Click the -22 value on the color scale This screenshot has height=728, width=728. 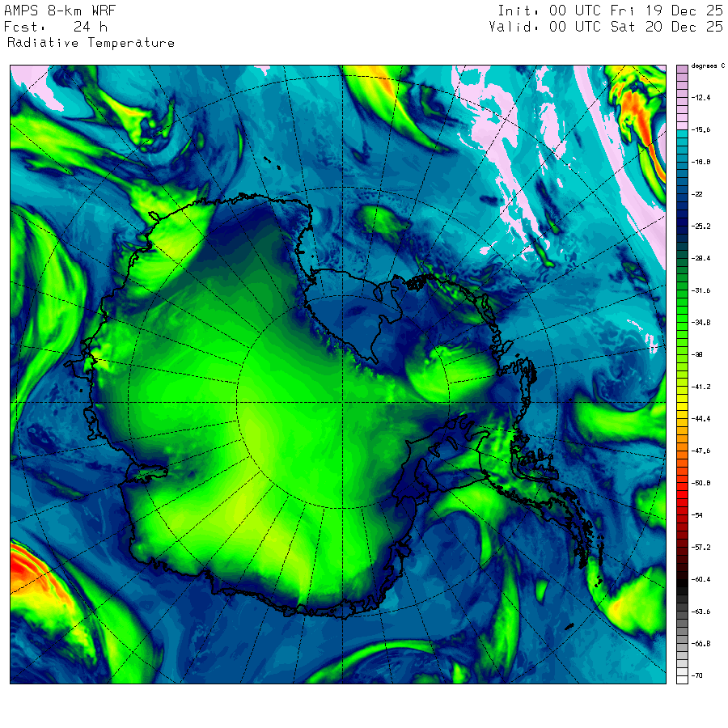pos(697,194)
